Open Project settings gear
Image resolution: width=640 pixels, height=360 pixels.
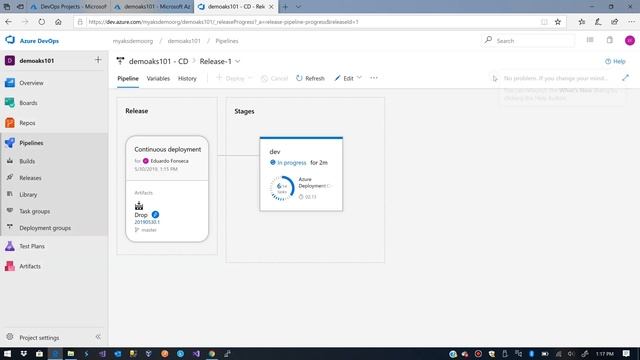coord(10,337)
